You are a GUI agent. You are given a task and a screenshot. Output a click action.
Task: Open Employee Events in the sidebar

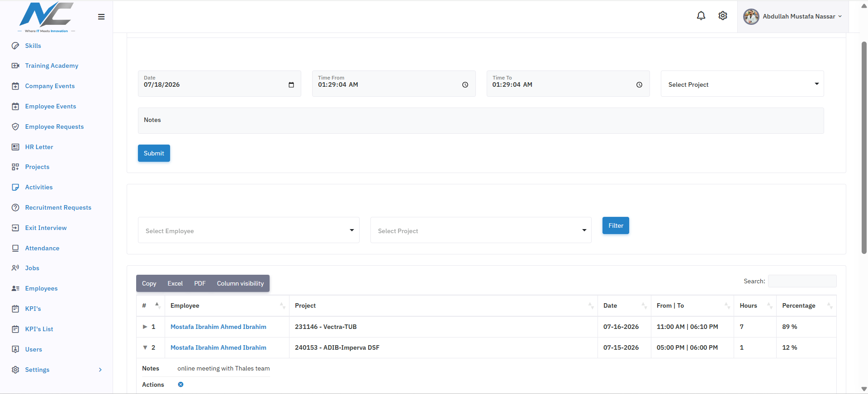(51, 106)
